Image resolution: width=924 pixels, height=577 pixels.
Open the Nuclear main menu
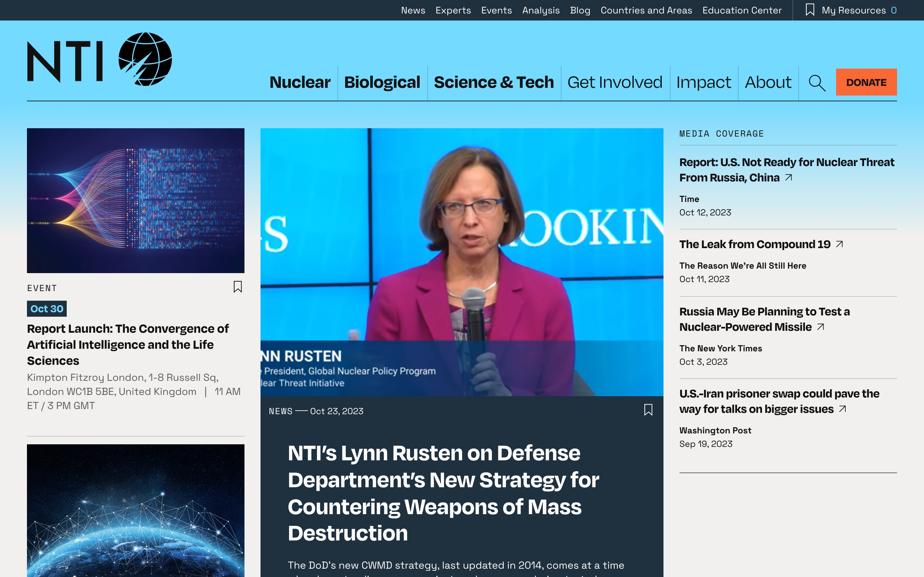[x=300, y=82]
